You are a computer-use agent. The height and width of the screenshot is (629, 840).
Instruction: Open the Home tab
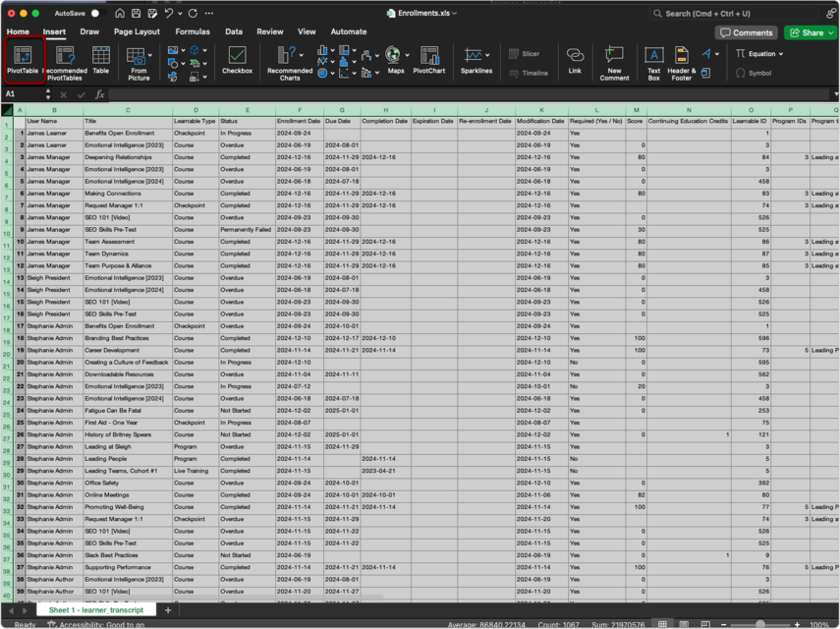[x=18, y=31]
